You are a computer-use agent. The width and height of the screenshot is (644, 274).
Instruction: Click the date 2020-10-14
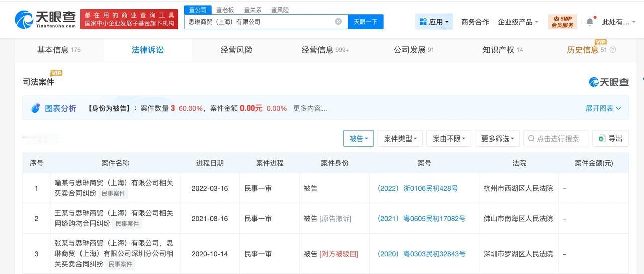pyautogui.click(x=210, y=254)
